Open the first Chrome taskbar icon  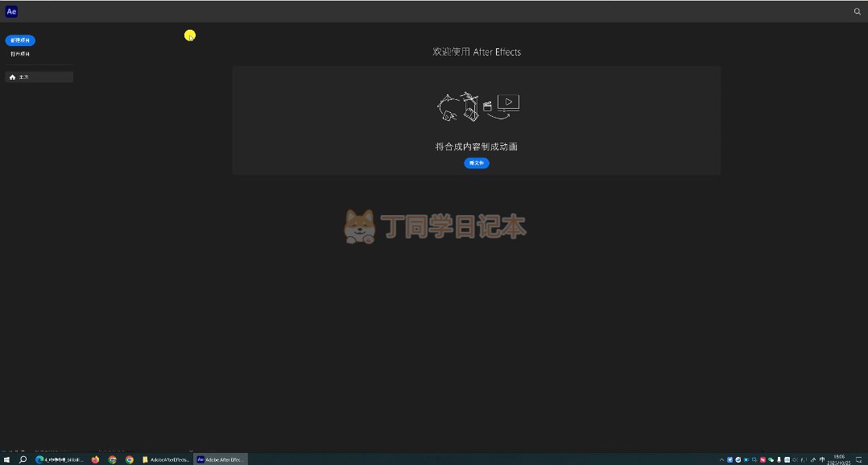pos(113,459)
